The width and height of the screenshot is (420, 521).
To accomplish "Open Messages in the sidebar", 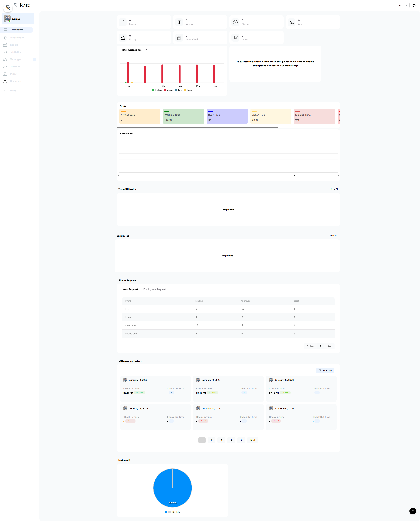I will (15, 60).
